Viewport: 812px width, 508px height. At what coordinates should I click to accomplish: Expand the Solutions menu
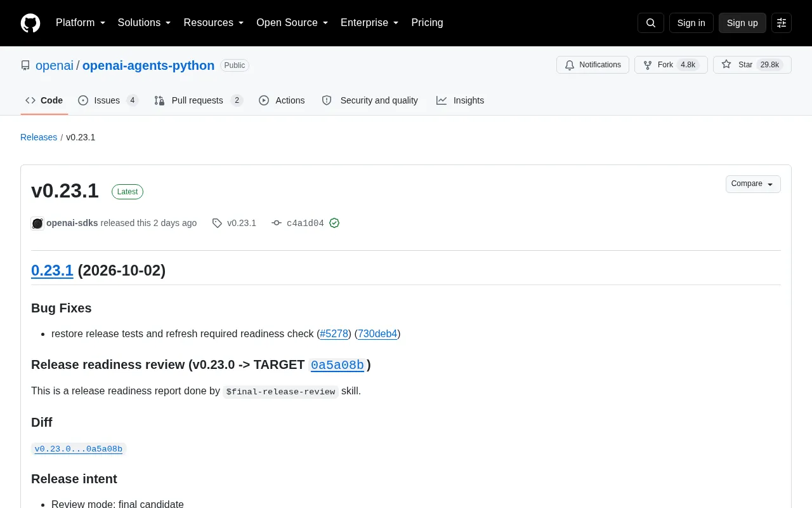[145, 23]
